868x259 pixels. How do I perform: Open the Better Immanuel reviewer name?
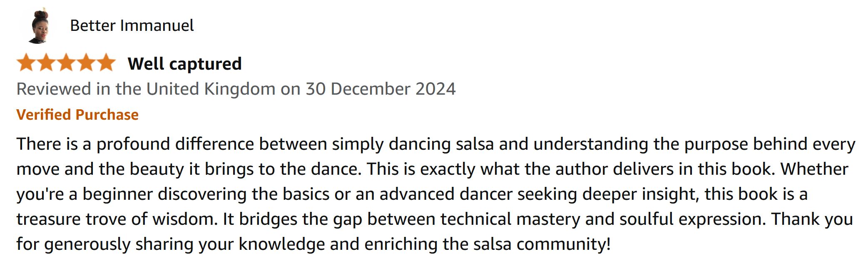tap(132, 26)
